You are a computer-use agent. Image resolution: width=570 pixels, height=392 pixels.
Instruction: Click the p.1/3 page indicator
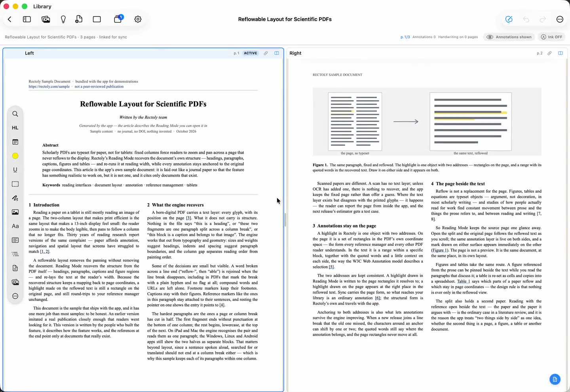[405, 37]
